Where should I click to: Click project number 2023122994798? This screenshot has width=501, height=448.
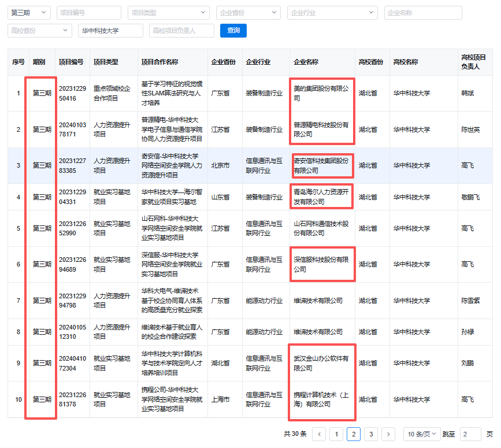coord(73,301)
